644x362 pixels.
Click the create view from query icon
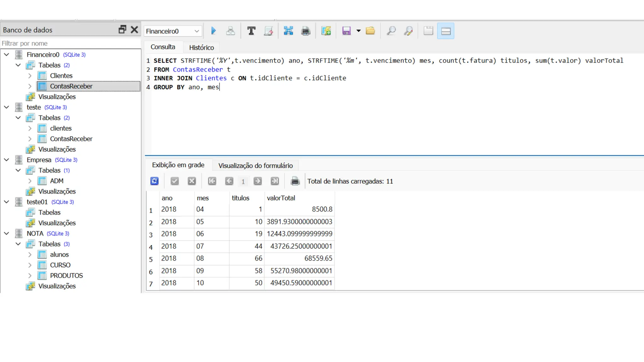(x=326, y=31)
